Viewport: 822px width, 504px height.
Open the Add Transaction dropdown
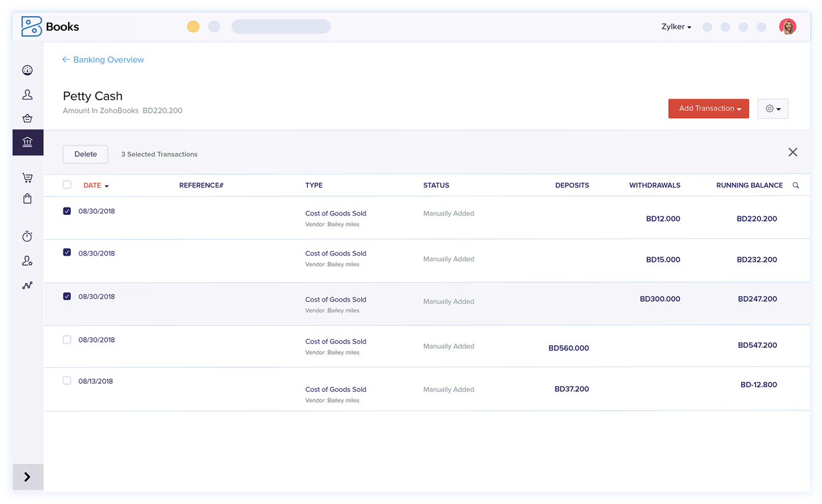[708, 109]
